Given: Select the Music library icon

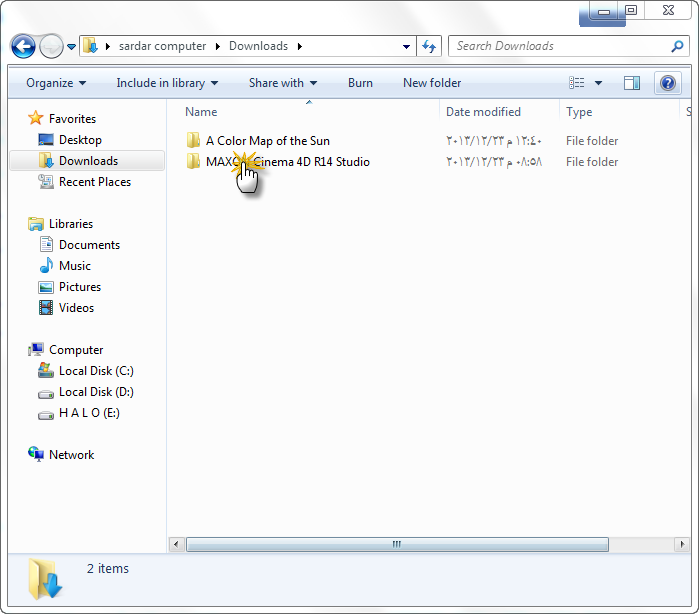Looking at the screenshot, I should (46, 266).
